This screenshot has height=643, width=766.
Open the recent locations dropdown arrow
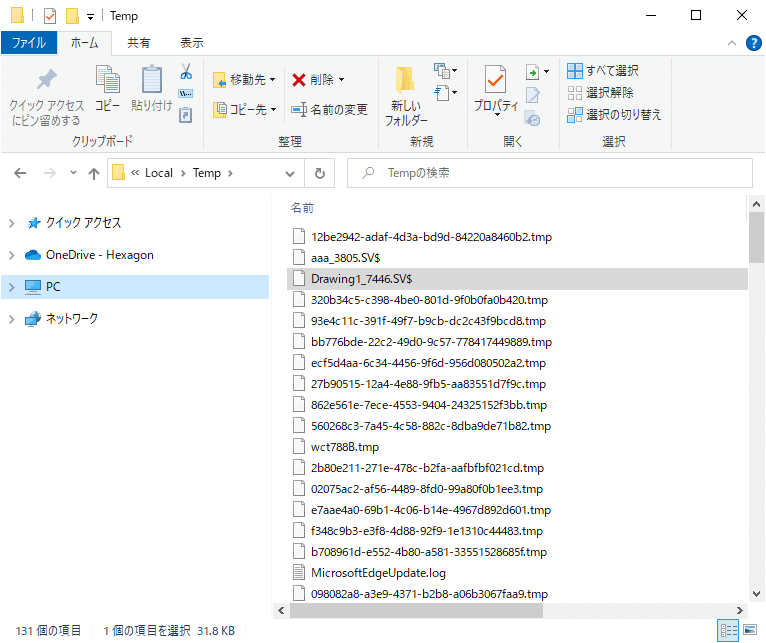coord(73,172)
